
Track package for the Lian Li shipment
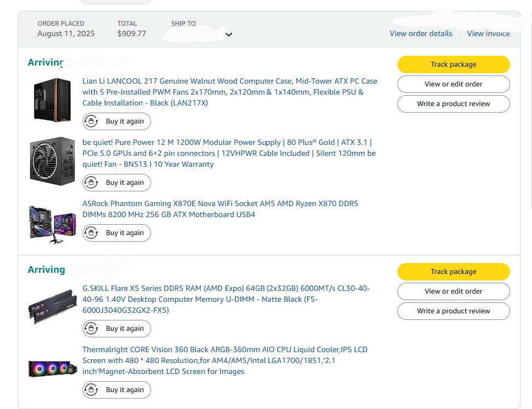pos(454,65)
